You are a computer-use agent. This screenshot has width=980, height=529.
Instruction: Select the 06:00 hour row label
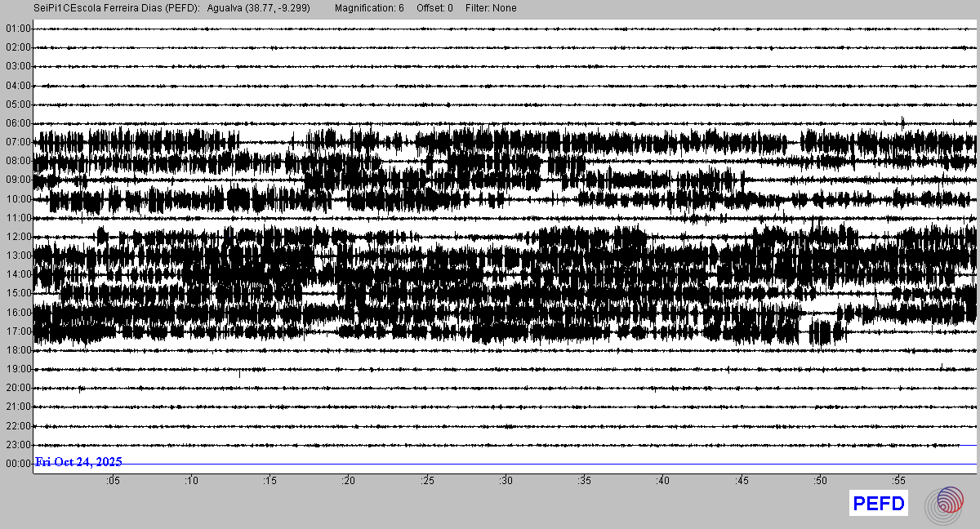pyautogui.click(x=18, y=123)
